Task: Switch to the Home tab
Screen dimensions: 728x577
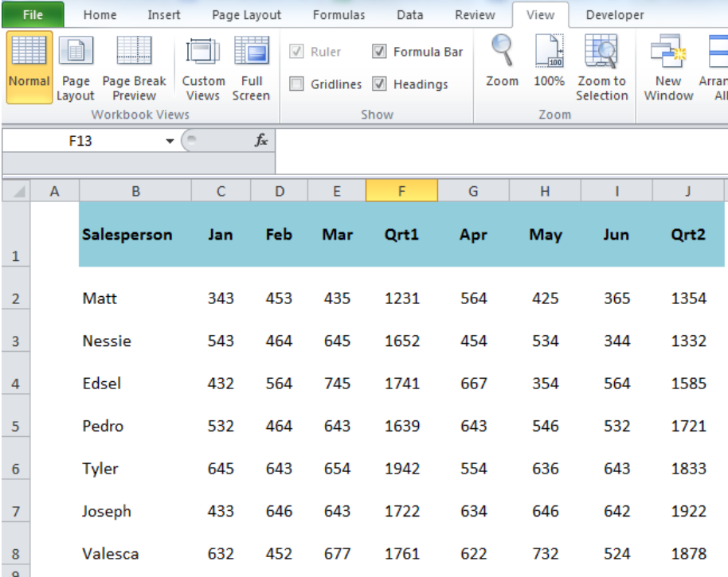Action: click(100, 15)
